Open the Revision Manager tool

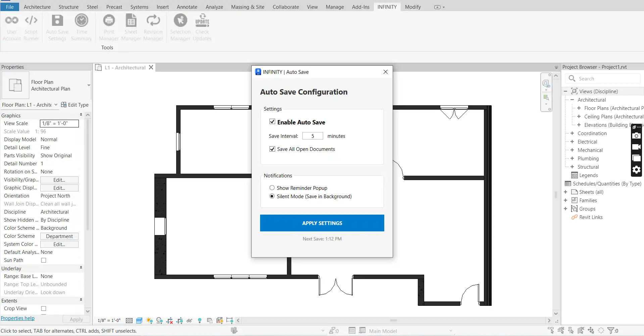[153, 27]
